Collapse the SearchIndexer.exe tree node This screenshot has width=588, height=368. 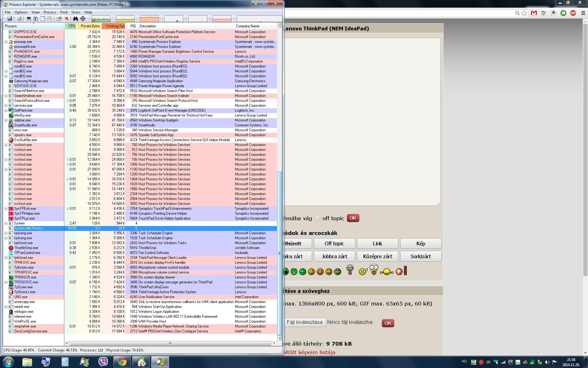point(6,96)
